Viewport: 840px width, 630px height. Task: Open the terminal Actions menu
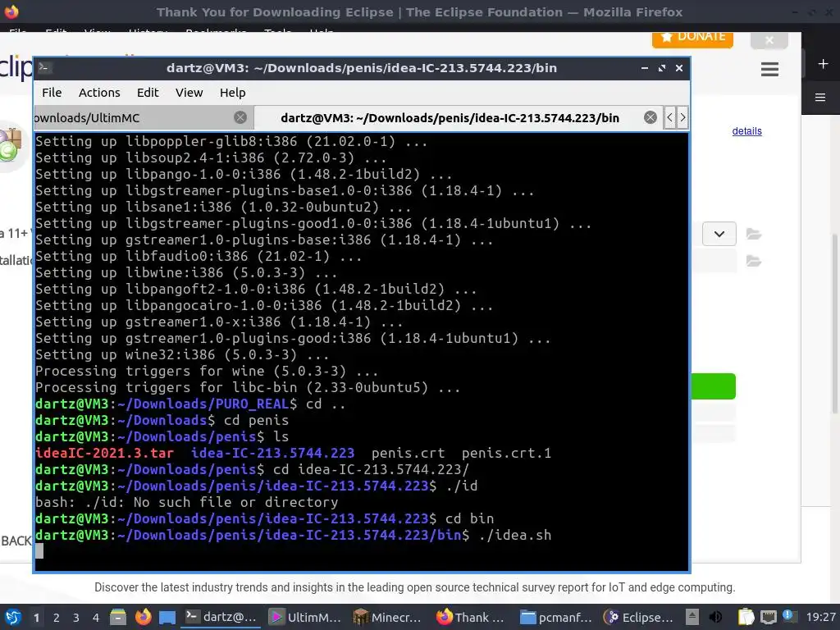point(99,93)
